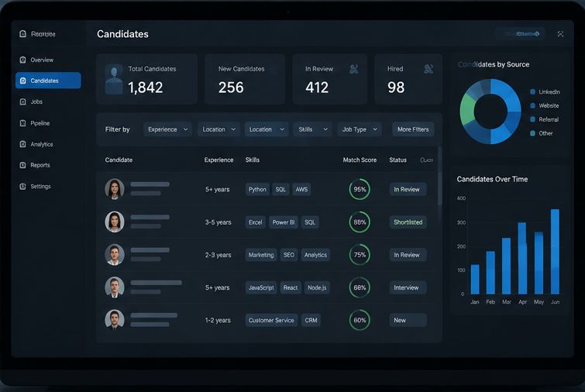Select the Candidates menu item
Screen dimensions: 585x392
(48, 81)
